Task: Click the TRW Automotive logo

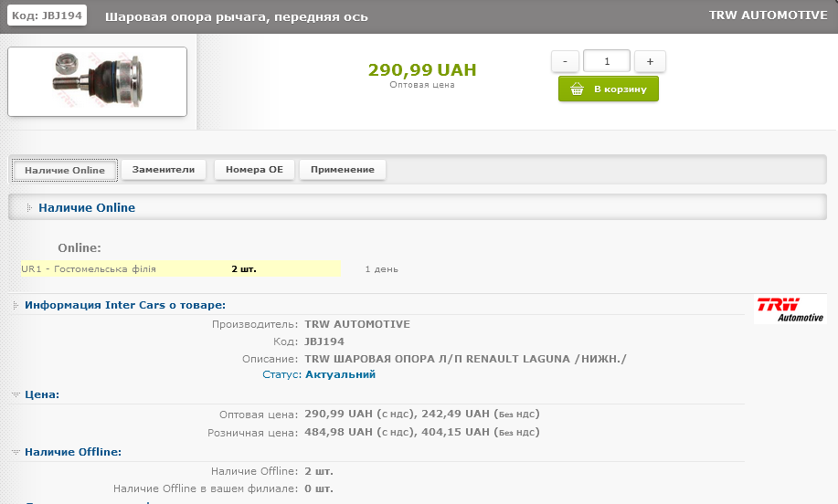Action: [x=790, y=310]
